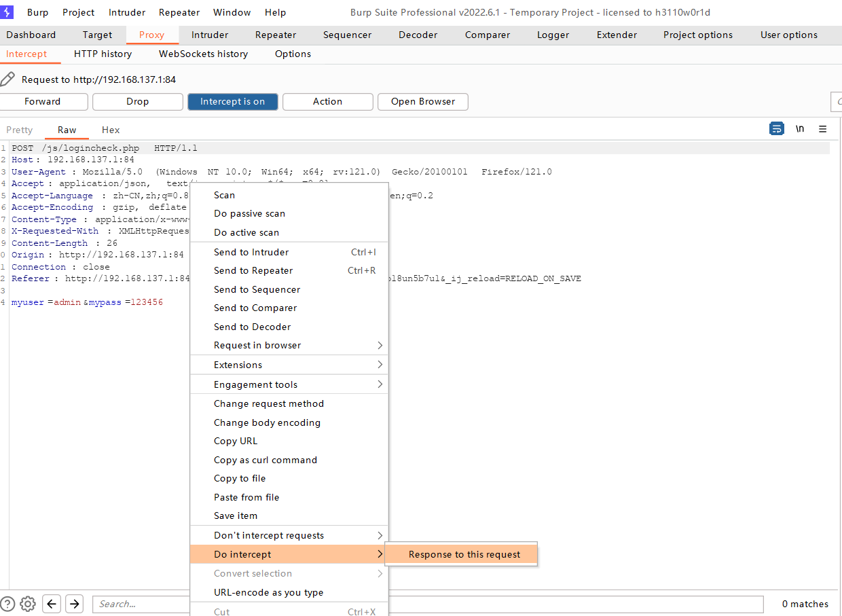
Task: Select Scan from context menu
Action: click(x=289, y=195)
